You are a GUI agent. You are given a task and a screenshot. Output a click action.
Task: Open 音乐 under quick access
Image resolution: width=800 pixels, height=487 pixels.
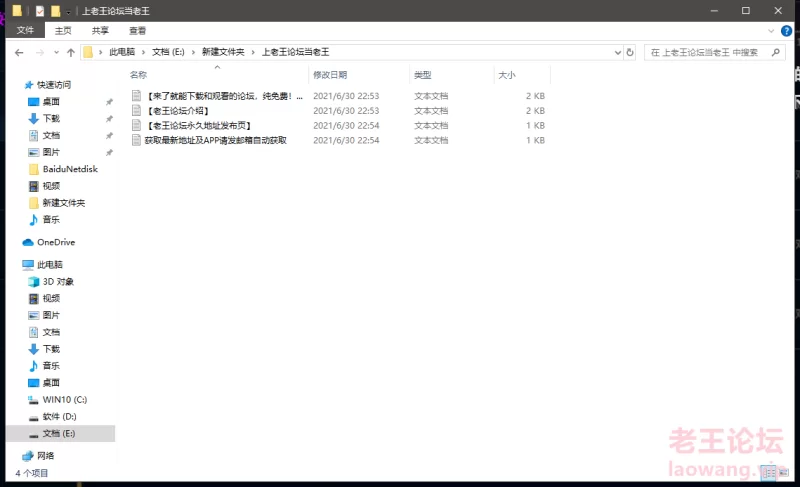point(51,220)
